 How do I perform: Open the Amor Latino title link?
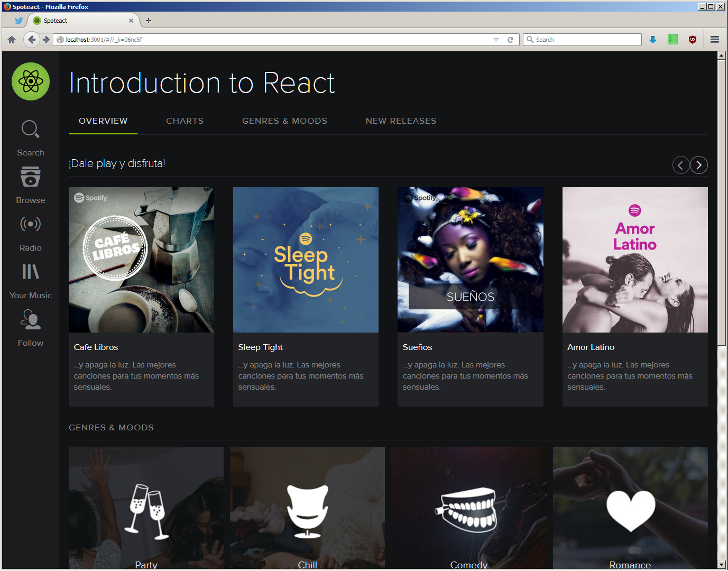591,347
